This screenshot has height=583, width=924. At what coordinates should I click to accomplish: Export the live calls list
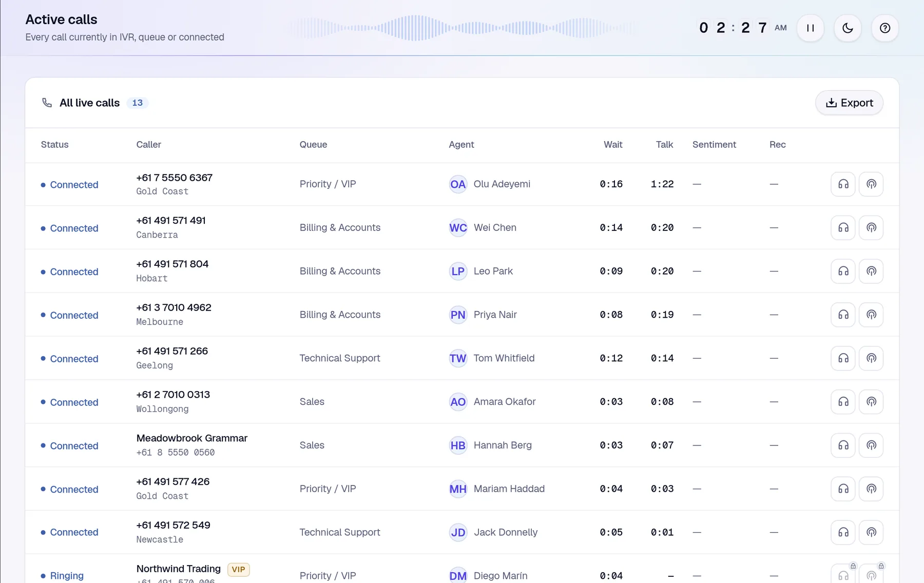point(849,103)
